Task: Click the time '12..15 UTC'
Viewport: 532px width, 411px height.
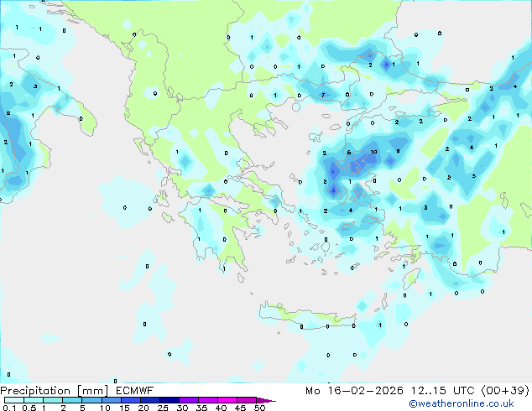Action: point(442,391)
